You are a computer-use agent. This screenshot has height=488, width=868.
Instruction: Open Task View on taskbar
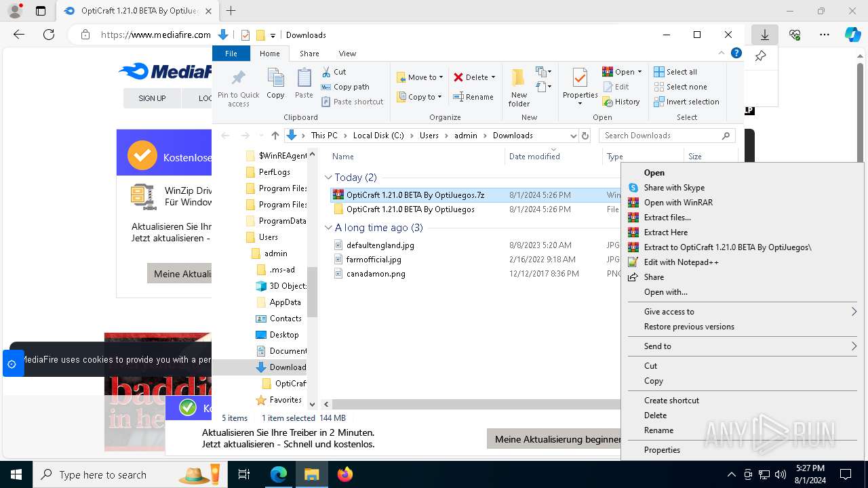244,474
